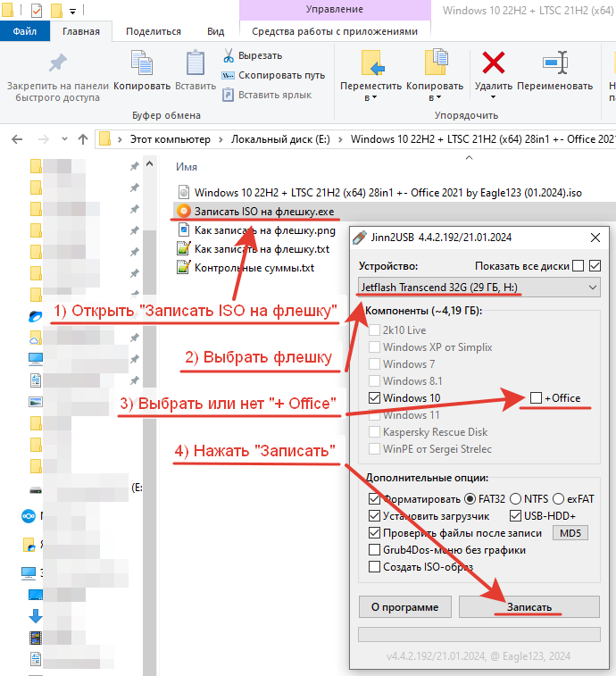The image size is (616, 676).
Task: Open the Jetflash Transcend device dropdown
Action: click(x=479, y=288)
